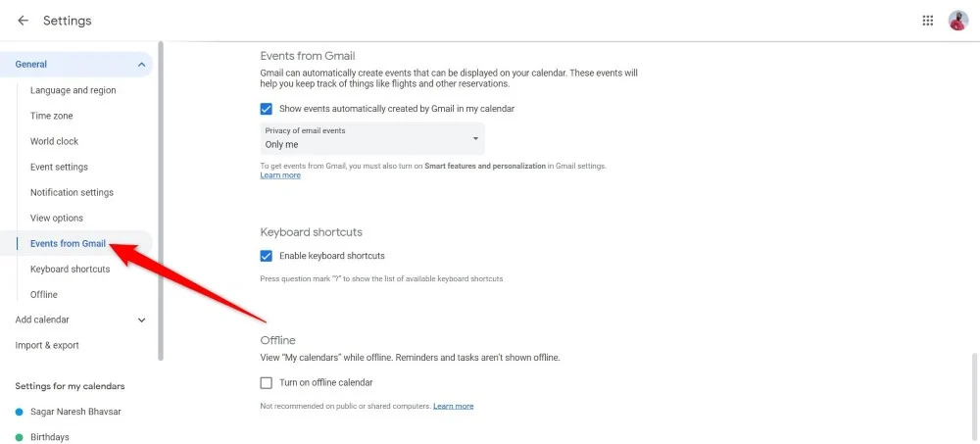
Task: Open Import & export settings
Action: [x=47, y=345]
